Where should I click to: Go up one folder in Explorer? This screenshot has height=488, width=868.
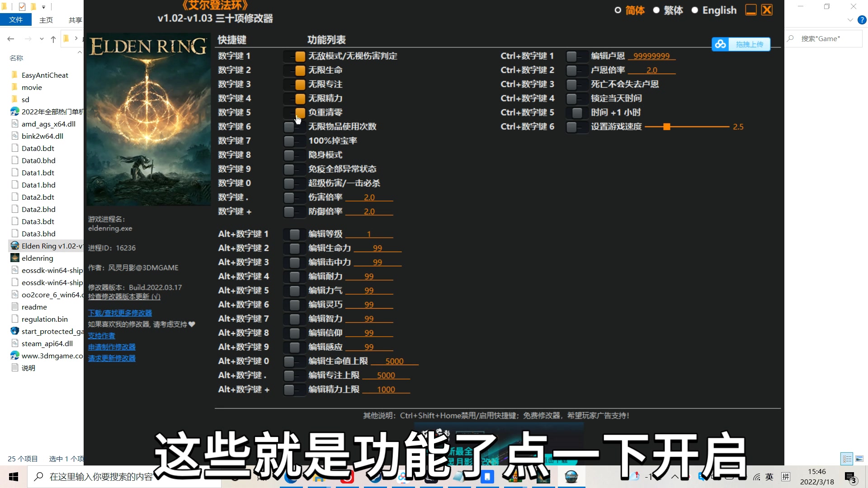[x=53, y=39]
